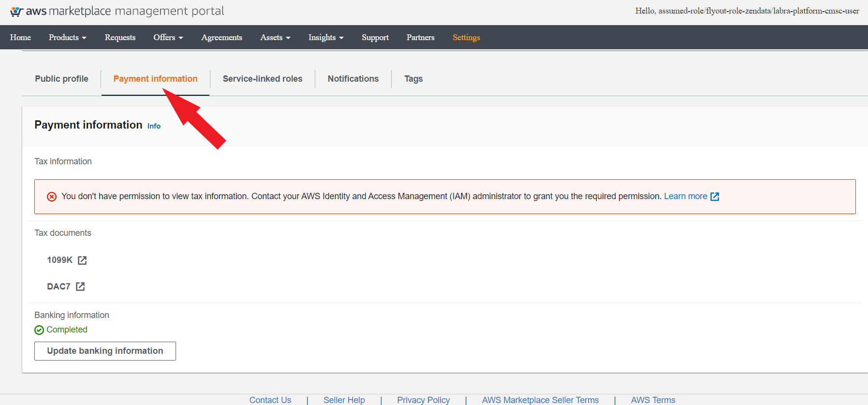Click the external link icon after Learn more
Image resolution: width=868 pixels, height=405 pixels.
point(715,197)
